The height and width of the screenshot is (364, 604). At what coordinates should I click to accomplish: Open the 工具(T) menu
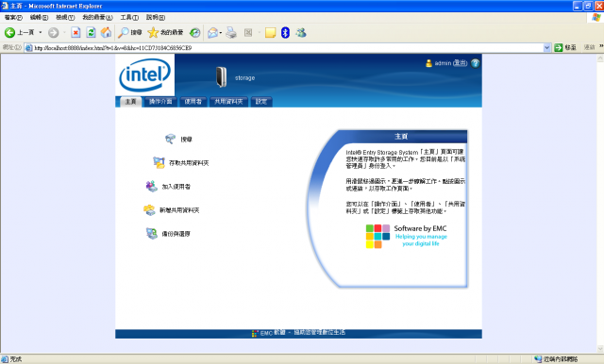(x=129, y=17)
